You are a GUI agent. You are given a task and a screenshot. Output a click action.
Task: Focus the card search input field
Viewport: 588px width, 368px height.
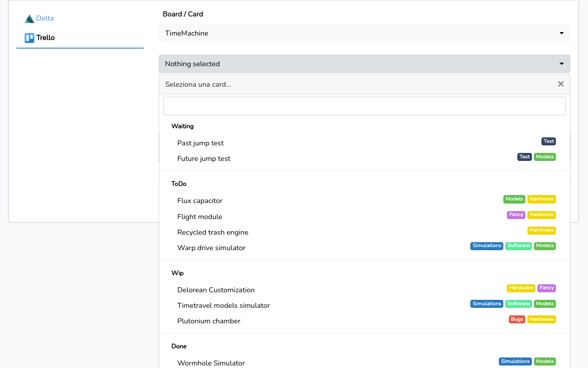[365, 106]
